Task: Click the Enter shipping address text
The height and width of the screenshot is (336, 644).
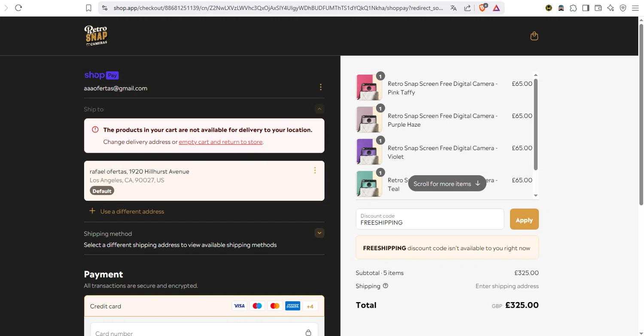Action: 507,286
